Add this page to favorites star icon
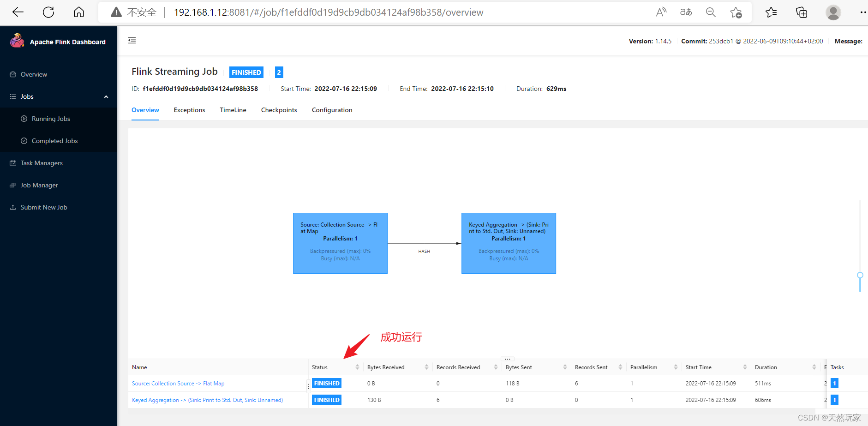 click(x=736, y=12)
